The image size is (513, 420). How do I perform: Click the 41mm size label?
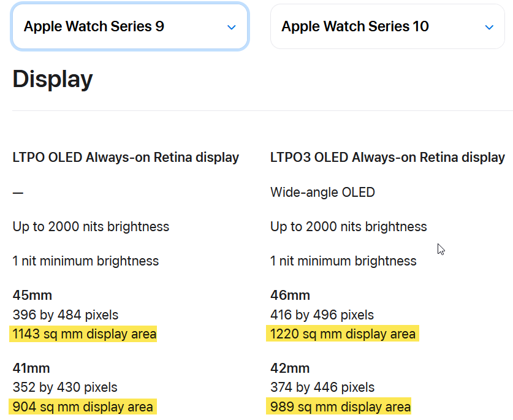[x=31, y=368]
